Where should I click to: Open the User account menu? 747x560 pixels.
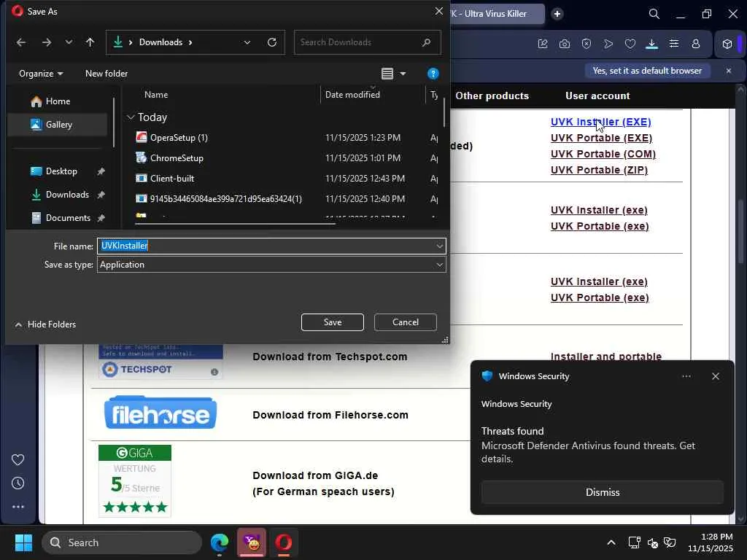[x=597, y=96]
